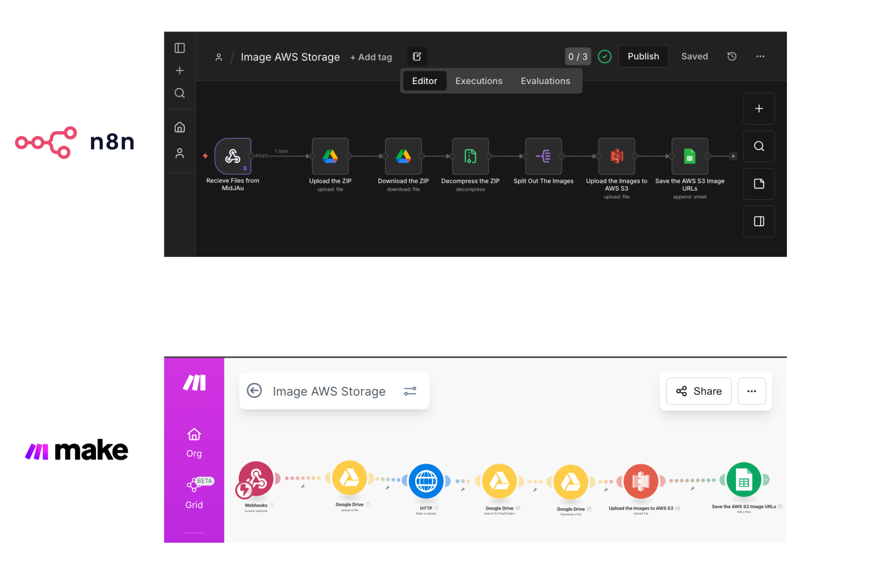Click the Publish button
This screenshot has width=882, height=588.
(x=643, y=56)
